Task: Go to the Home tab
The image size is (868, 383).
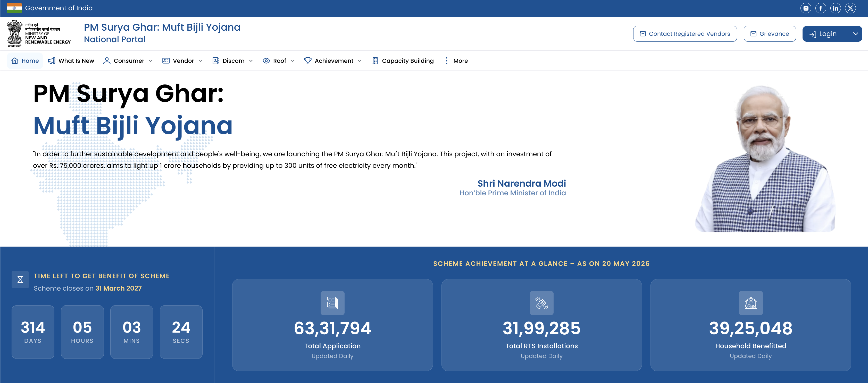Action: point(25,61)
